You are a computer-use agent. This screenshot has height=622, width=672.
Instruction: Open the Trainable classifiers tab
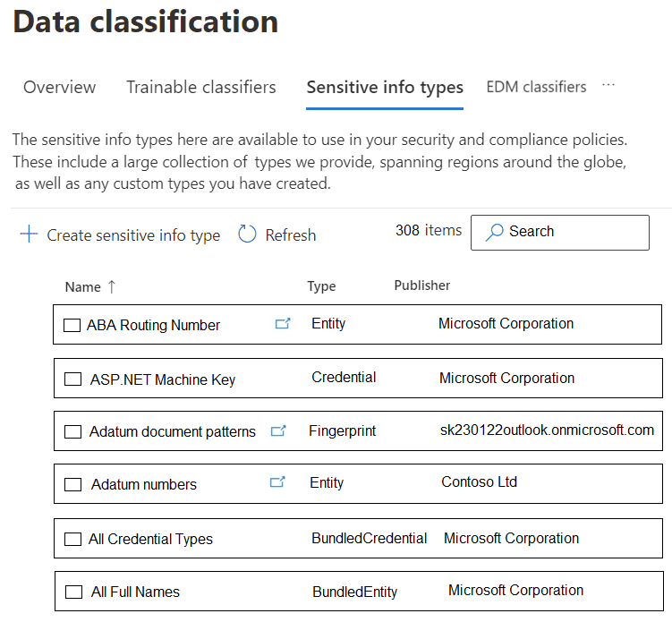tap(201, 87)
